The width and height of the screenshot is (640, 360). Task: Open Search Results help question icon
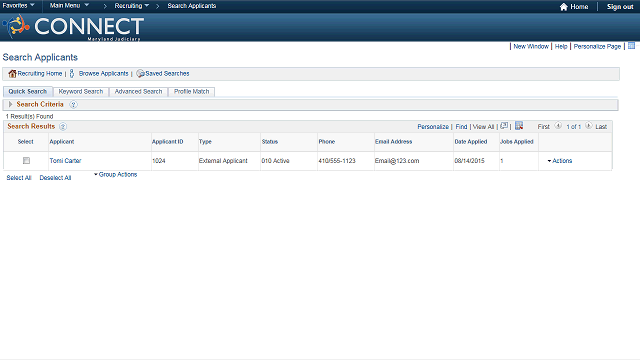[63, 127]
